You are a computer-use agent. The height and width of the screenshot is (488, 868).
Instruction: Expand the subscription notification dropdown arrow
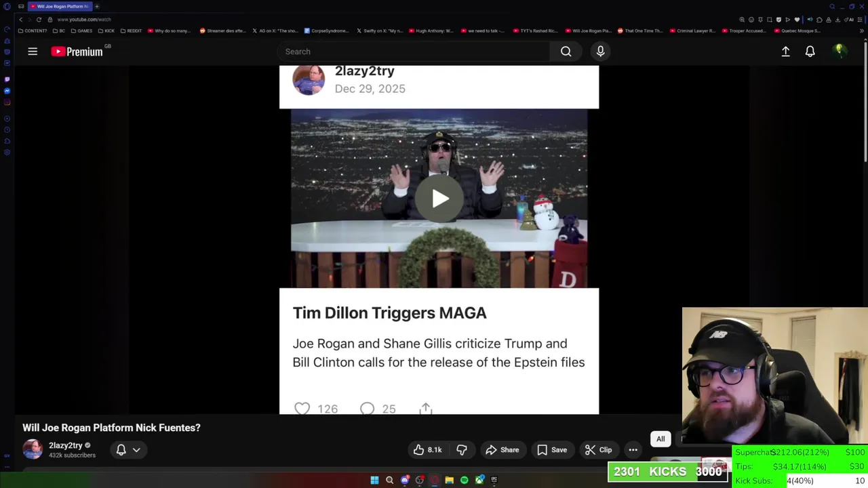[136, 449]
